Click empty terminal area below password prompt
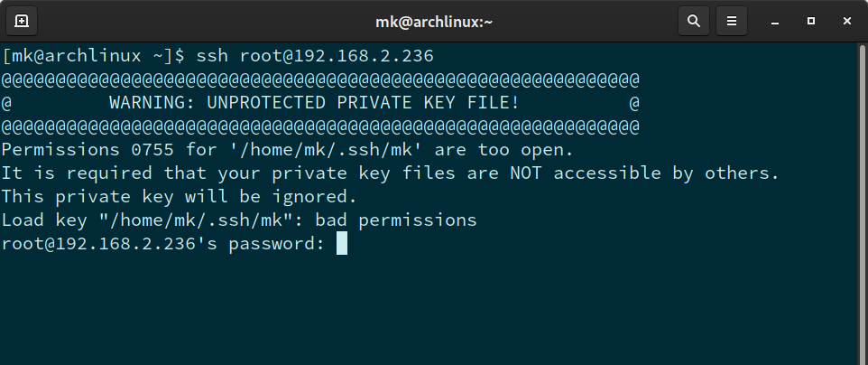Screen dimensions: 868x365 [x=433, y=307]
